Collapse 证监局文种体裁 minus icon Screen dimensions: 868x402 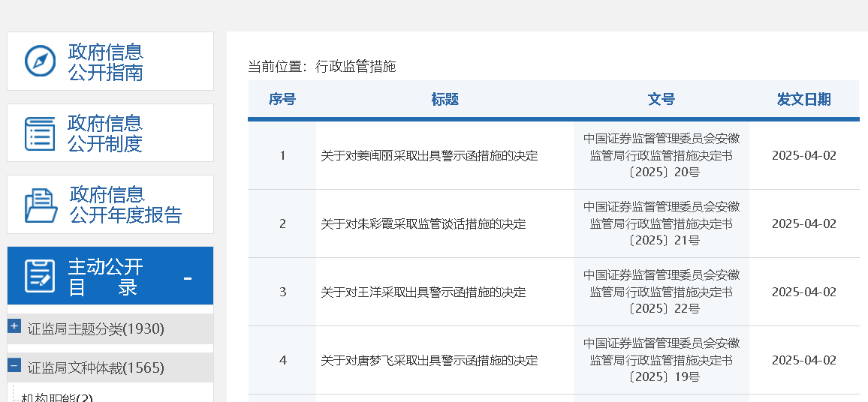[x=14, y=365]
